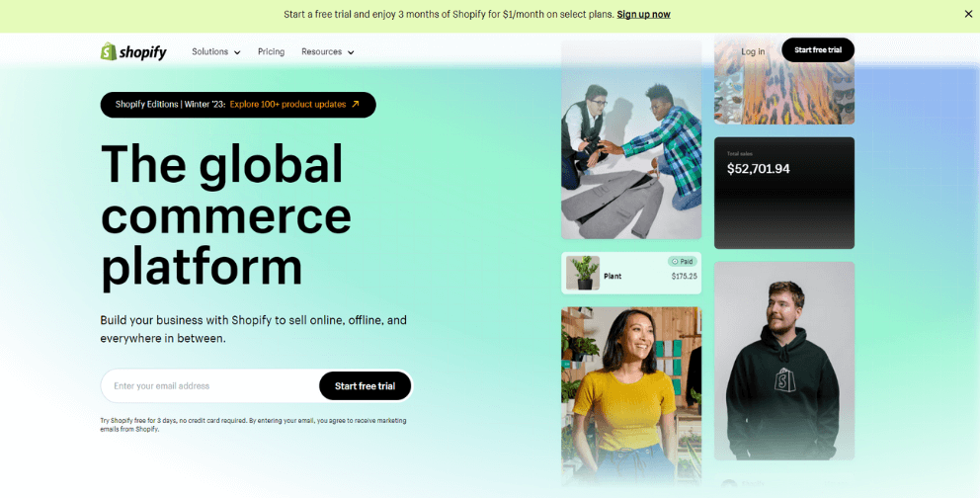The height and width of the screenshot is (498, 980).
Task: Open the Pricing menu item
Action: (x=272, y=51)
